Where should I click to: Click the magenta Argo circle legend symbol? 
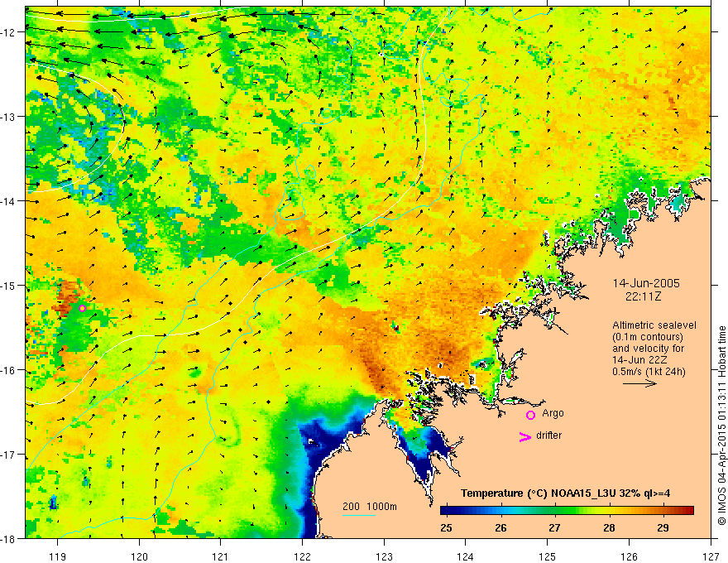click(530, 415)
